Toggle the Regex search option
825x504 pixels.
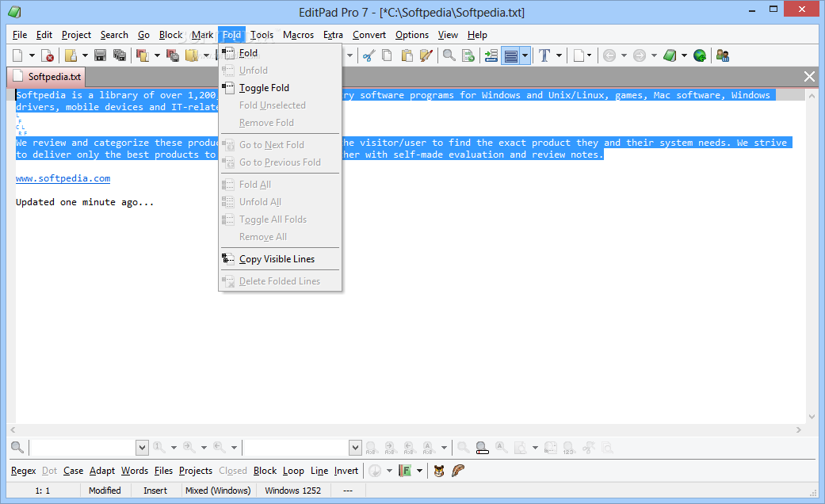click(x=24, y=471)
